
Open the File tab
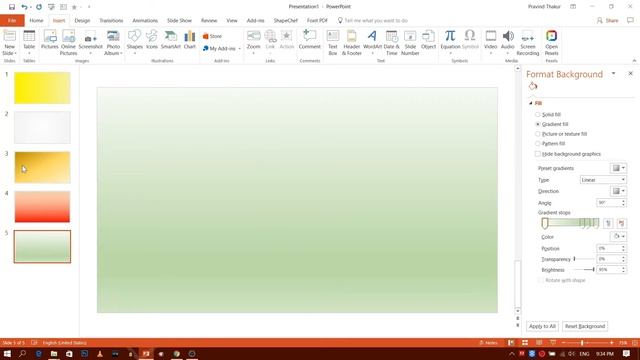pyautogui.click(x=12, y=20)
